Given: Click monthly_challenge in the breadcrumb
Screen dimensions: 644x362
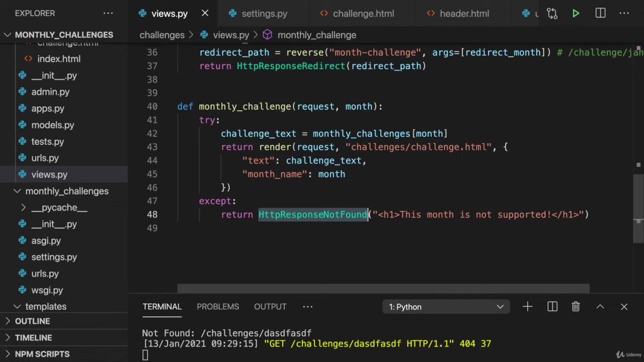Looking at the screenshot, I should pyautogui.click(x=316, y=35).
